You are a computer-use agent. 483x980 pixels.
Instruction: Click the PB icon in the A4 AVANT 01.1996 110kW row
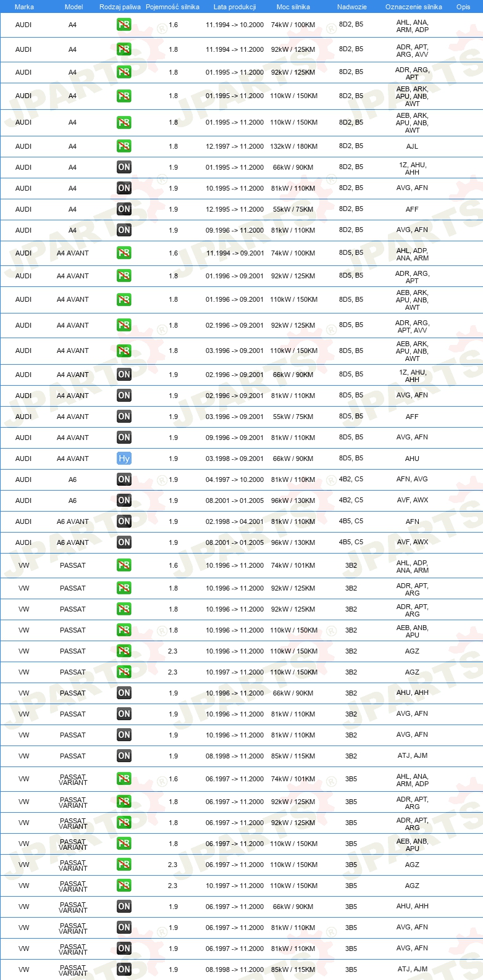(124, 299)
